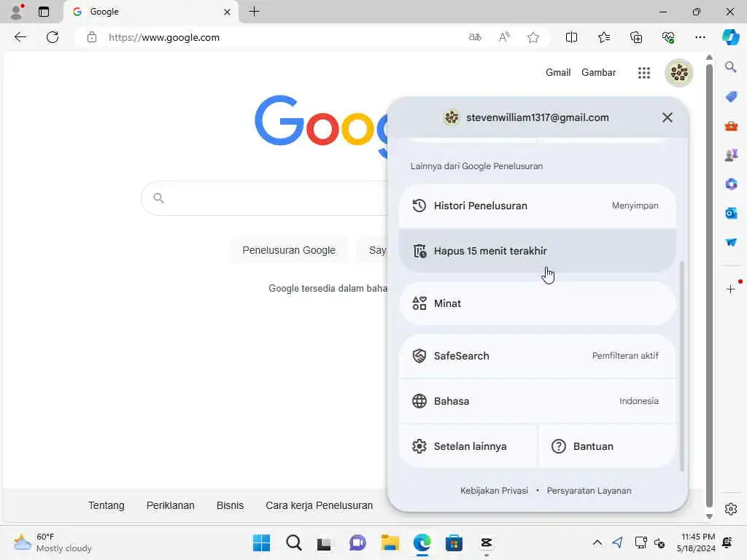Open sidebar Tools briefcase icon

click(731, 126)
